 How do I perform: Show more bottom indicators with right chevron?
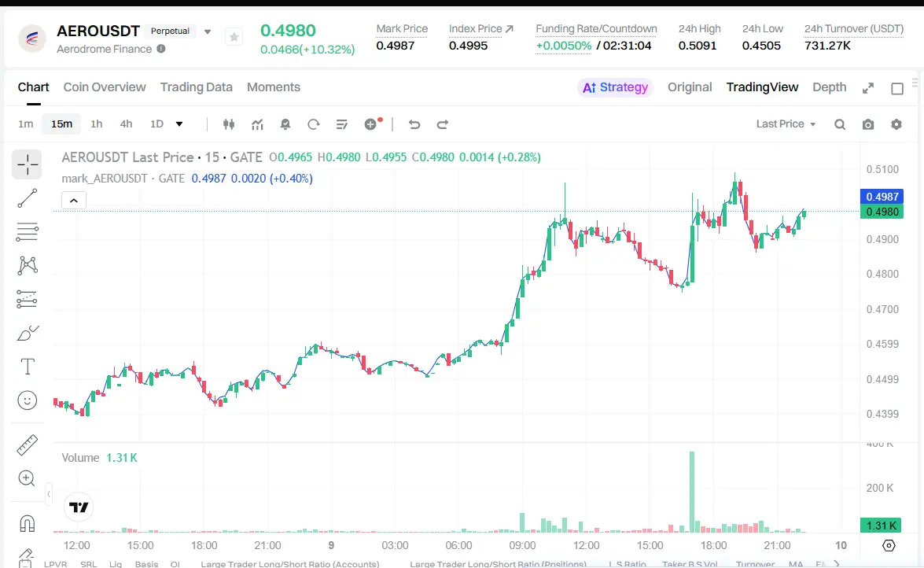coord(836,564)
